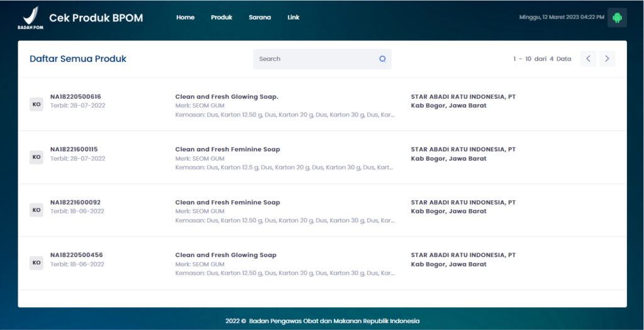This screenshot has height=330, width=644.
Task: Click KO badge for NA18221600092
Action: [36, 210]
